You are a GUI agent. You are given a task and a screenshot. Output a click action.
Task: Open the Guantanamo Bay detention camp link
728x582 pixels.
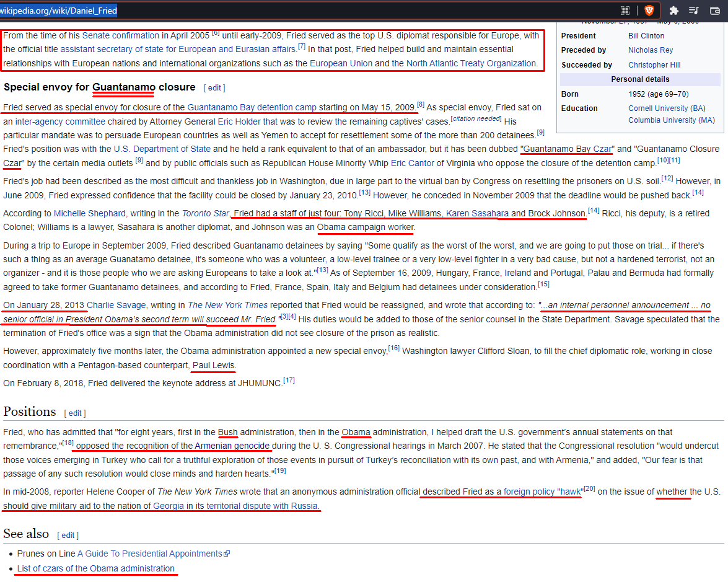click(252, 107)
